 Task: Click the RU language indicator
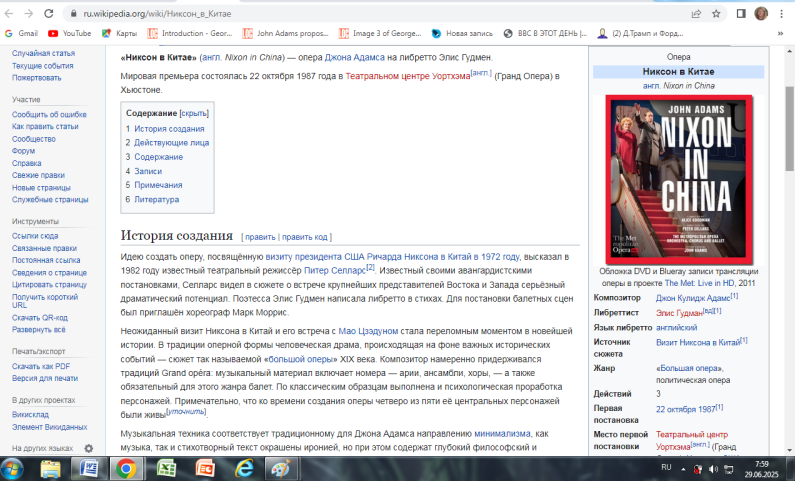pos(666,467)
